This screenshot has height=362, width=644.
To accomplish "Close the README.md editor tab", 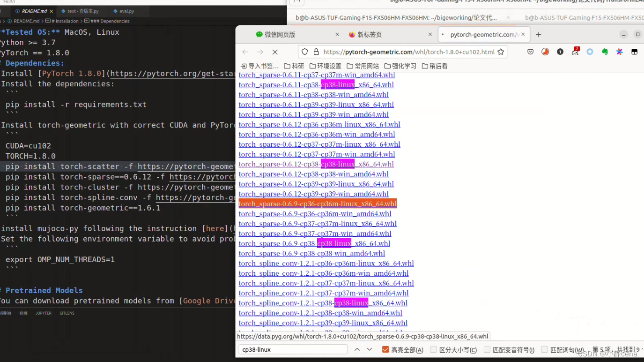I will click(x=52, y=11).
